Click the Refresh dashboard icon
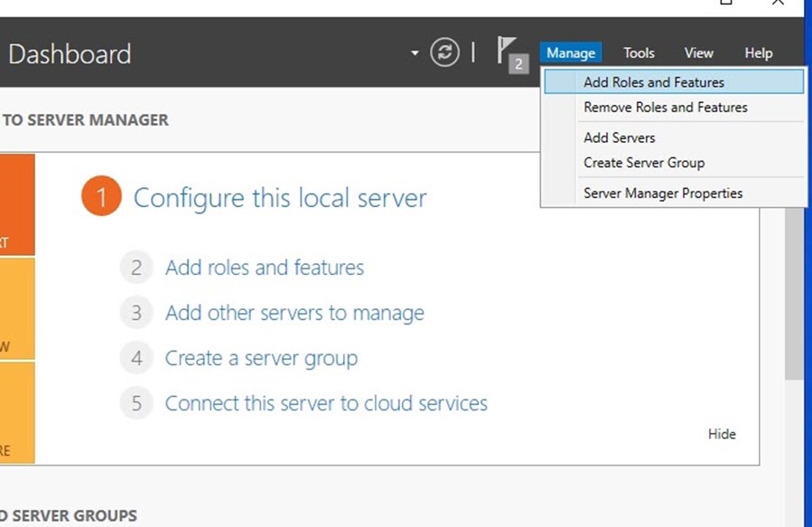Viewport: 812px width, 527px height. point(444,52)
